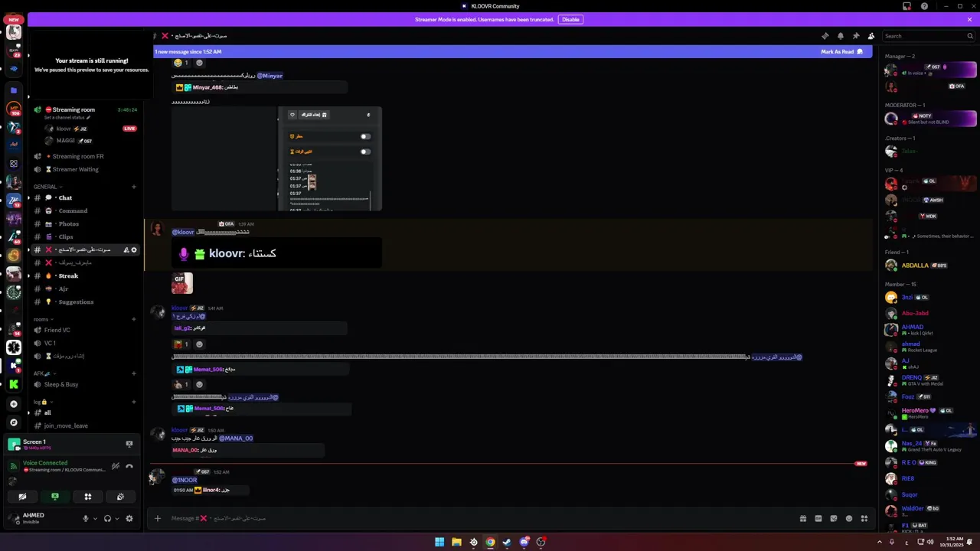Stop streaming icon beside Screen 1
Screen dimensions: 980x551
tap(129, 444)
